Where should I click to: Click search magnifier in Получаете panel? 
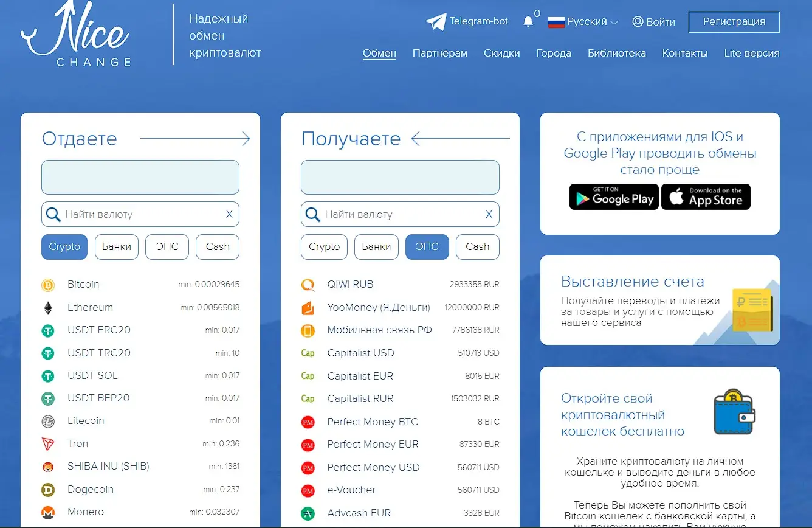tap(313, 215)
